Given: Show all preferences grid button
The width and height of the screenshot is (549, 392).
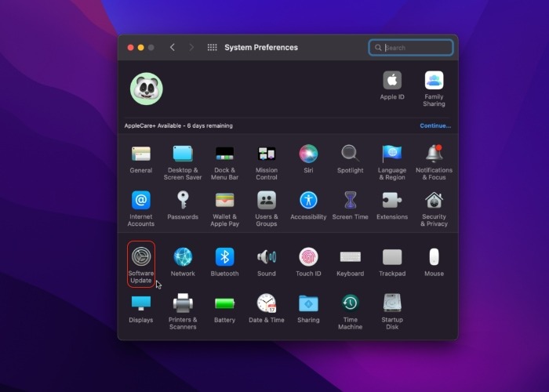Looking at the screenshot, I should point(213,47).
